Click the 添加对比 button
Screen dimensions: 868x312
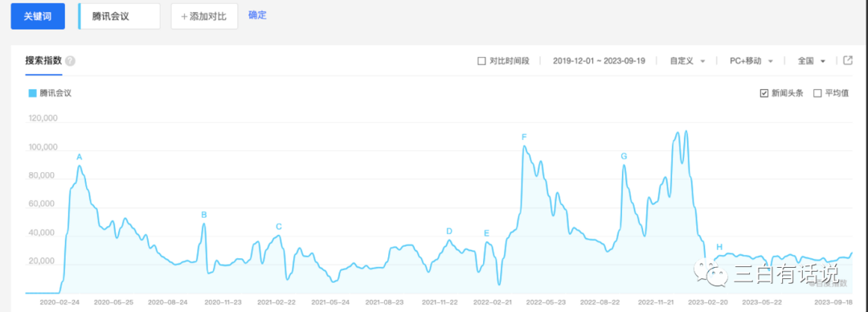click(x=204, y=16)
